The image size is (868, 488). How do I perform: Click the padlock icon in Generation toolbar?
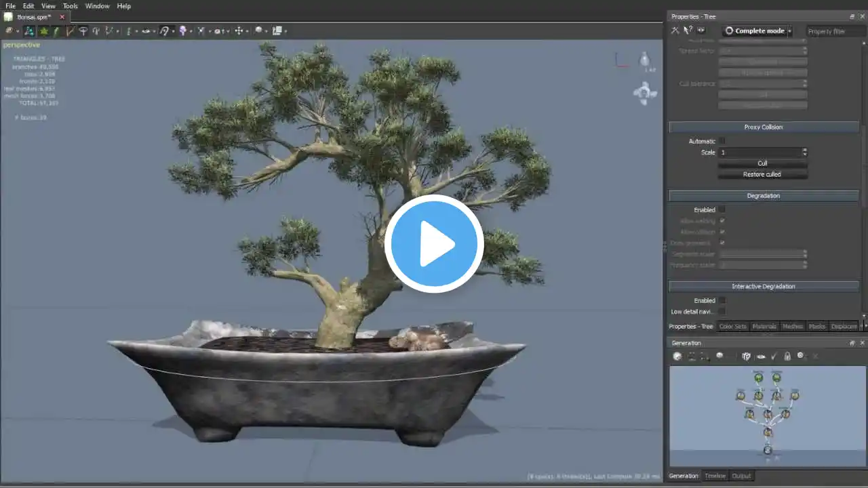787,356
